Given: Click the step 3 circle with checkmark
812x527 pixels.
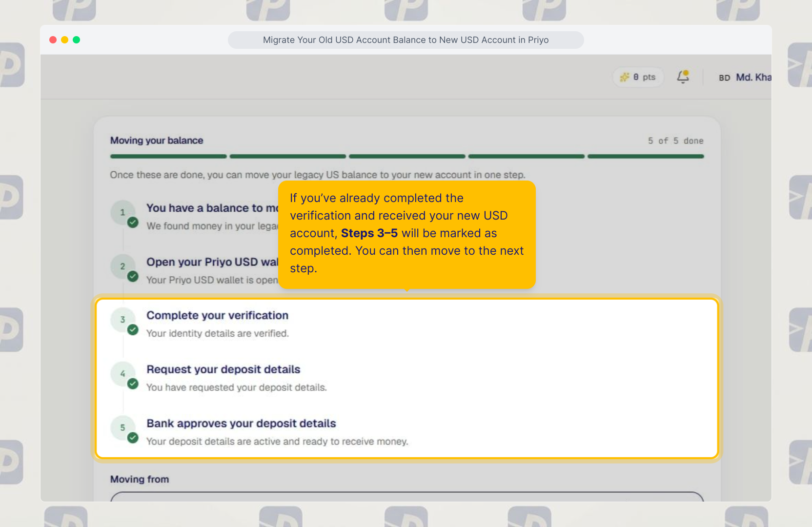Looking at the screenshot, I should coord(123,321).
